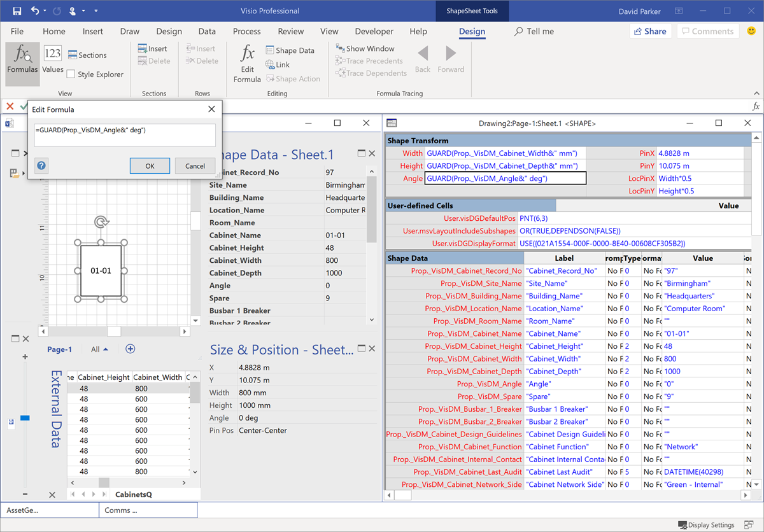Open Display Settings from the status bar
Image resolution: width=764 pixels, height=532 pixels.
click(x=705, y=524)
